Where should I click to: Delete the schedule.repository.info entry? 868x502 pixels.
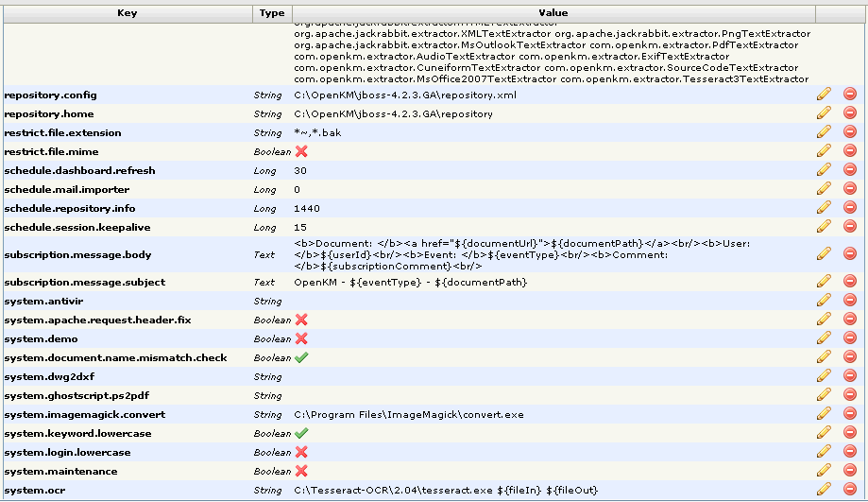[x=850, y=207]
